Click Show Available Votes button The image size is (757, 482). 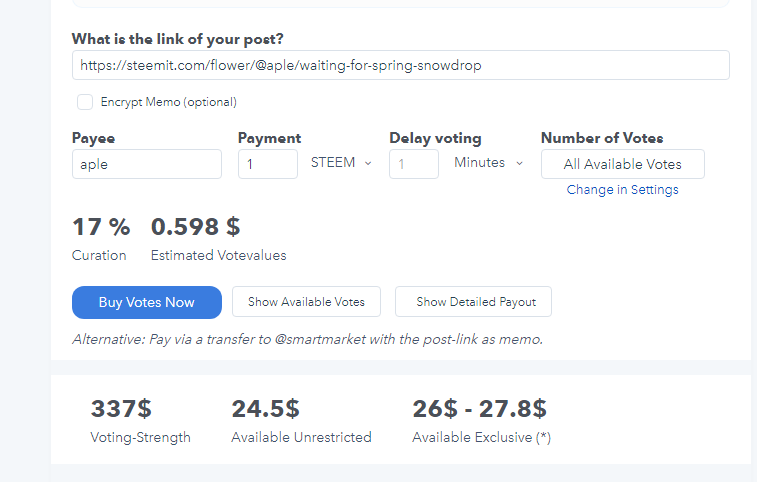[x=306, y=302]
